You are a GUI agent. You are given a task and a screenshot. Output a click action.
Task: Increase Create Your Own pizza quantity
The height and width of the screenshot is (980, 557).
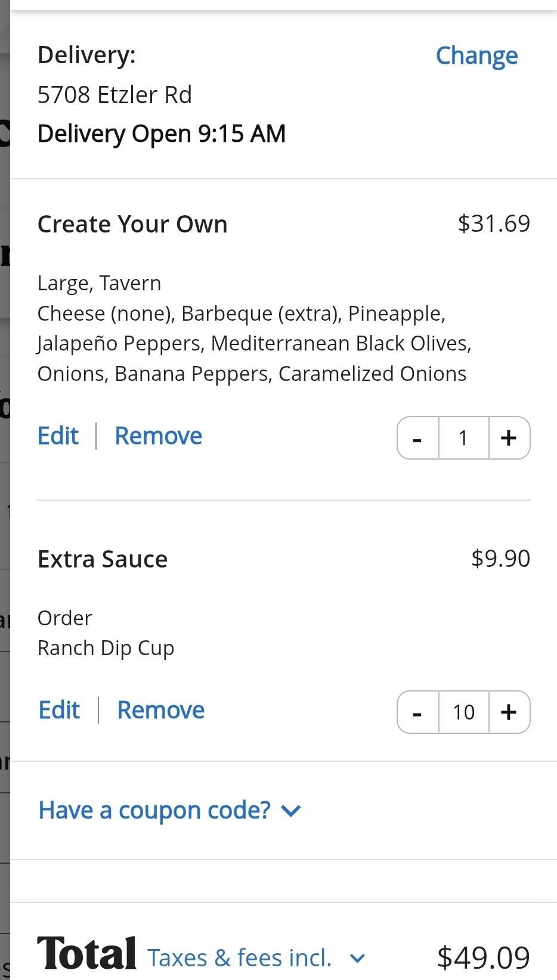(x=509, y=438)
